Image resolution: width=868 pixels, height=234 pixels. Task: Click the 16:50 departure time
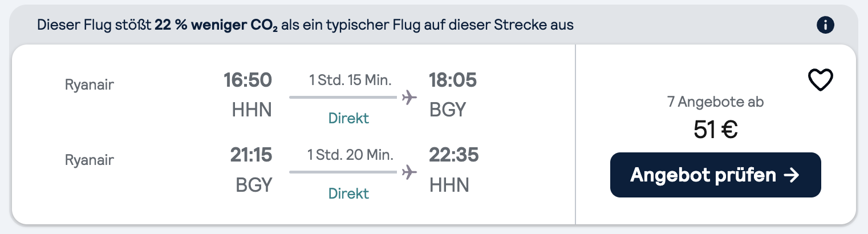[x=248, y=80]
